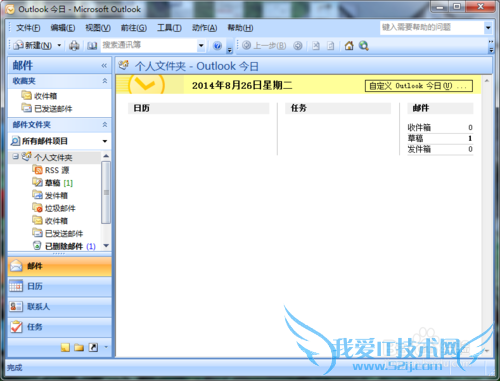Switch to the 联系人 contacts button
Viewport: 500px width, 381px height.
[x=60, y=307]
